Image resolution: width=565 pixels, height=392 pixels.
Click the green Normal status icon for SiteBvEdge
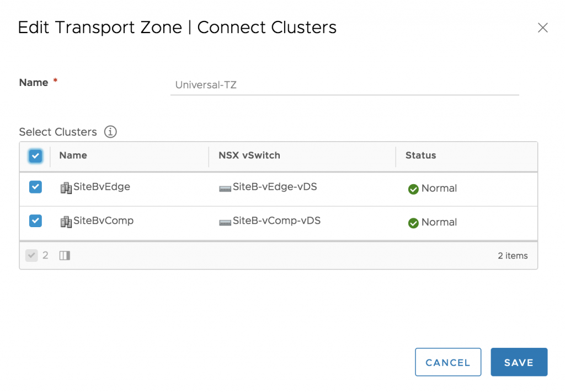pos(413,189)
